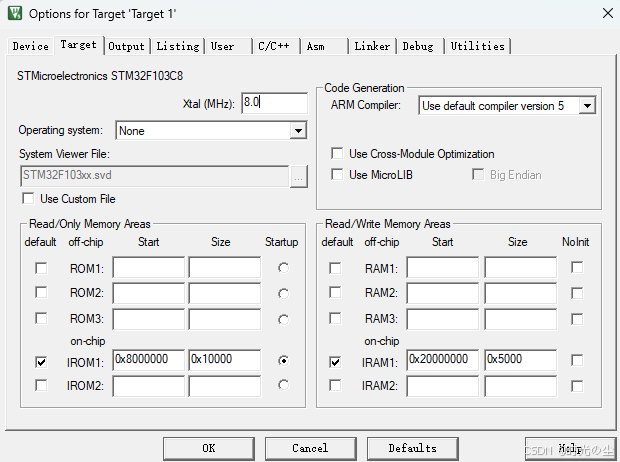Click the STM32F103xx.svd file field

[154, 176]
